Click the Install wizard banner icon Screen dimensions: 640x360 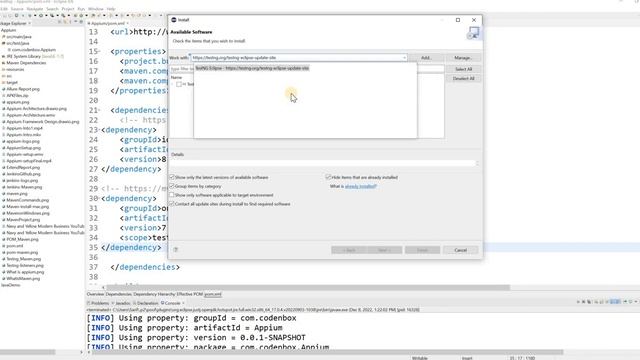[473, 33]
